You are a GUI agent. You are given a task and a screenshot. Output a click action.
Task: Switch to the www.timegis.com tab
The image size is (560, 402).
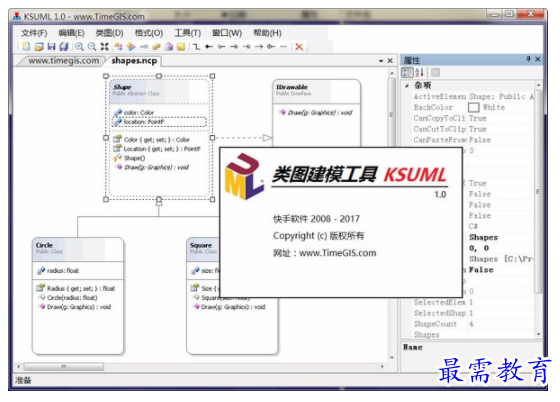click(x=64, y=61)
